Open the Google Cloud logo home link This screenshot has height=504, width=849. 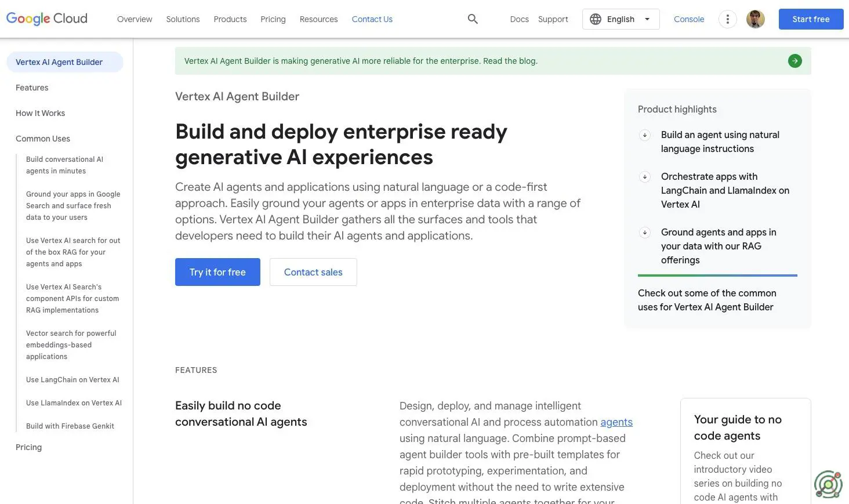pyautogui.click(x=47, y=19)
